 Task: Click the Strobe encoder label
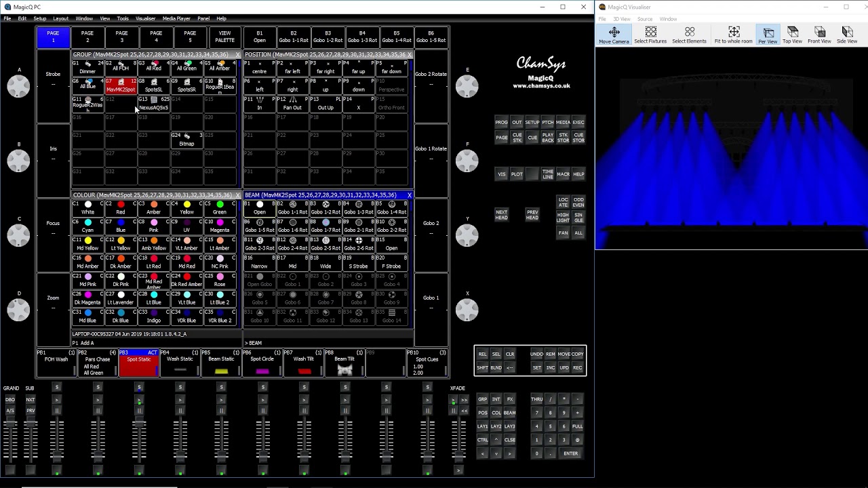53,75
